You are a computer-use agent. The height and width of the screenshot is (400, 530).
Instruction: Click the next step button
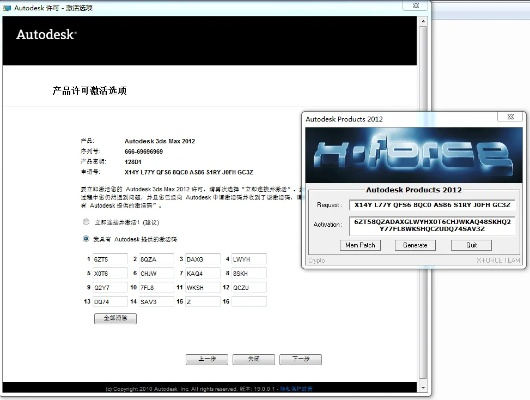pyautogui.click(x=300, y=359)
